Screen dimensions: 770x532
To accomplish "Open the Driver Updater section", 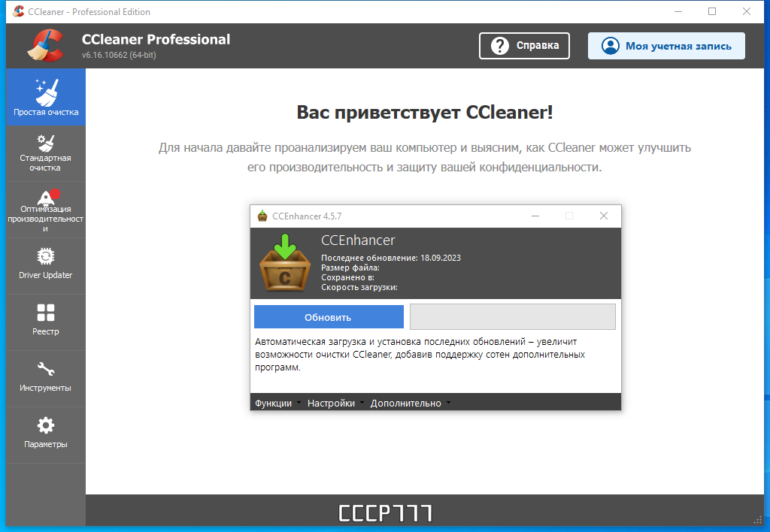I will pos(46,266).
